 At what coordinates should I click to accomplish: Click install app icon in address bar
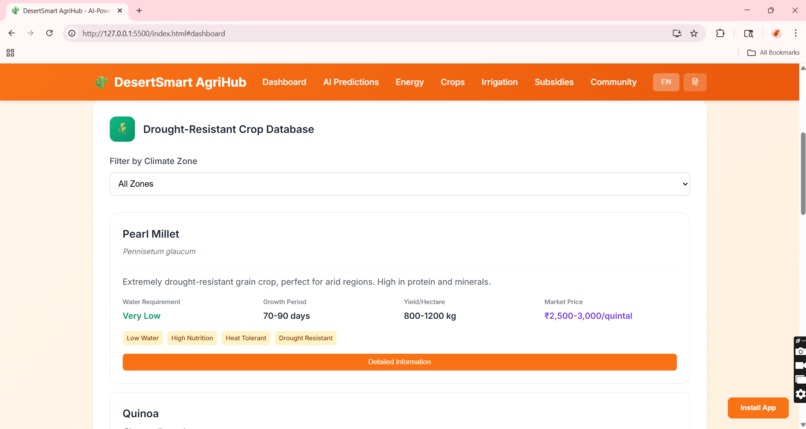[677, 33]
